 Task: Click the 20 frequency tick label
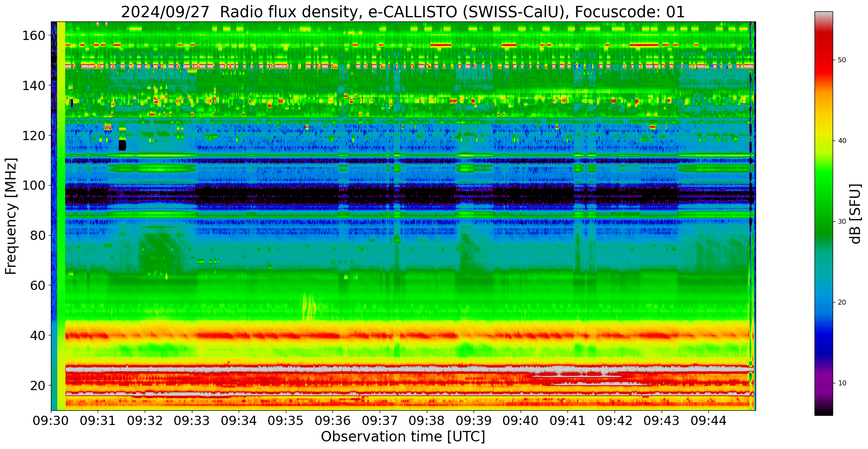37,385
